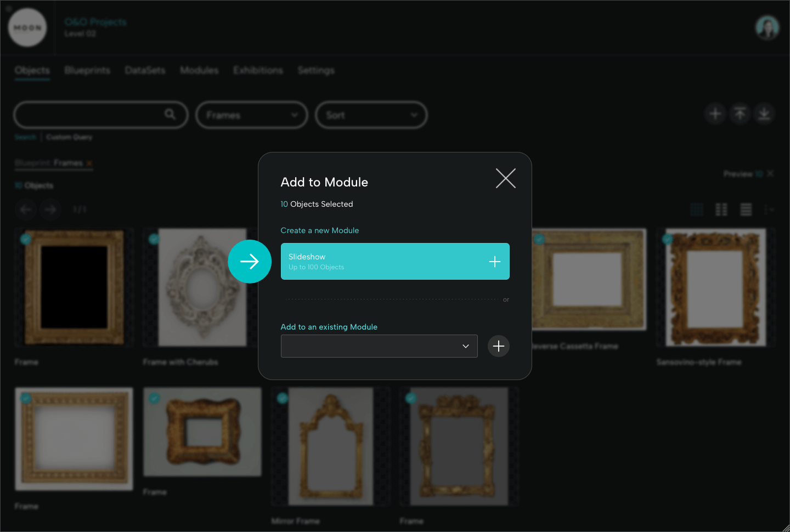Expand the Sort dropdown
Viewport: 790px width, 532px height.
click(371, 115)
